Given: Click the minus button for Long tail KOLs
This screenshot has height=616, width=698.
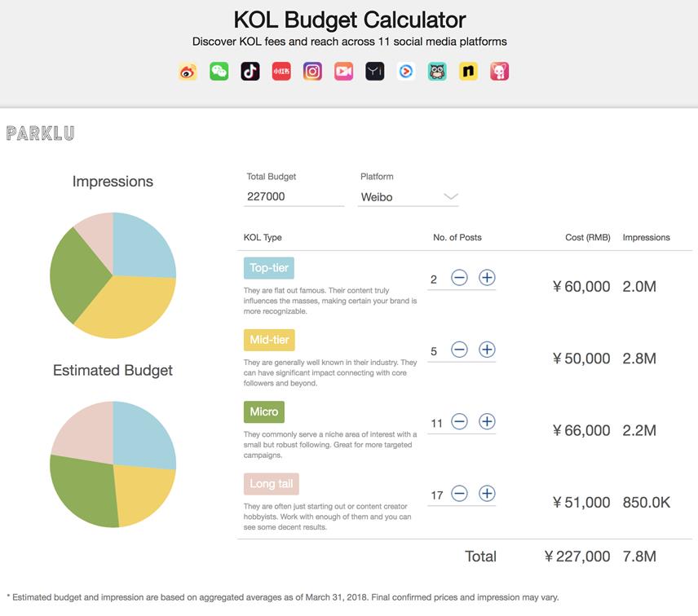Looking at the screenshot, I should click(x=460, y=493).
